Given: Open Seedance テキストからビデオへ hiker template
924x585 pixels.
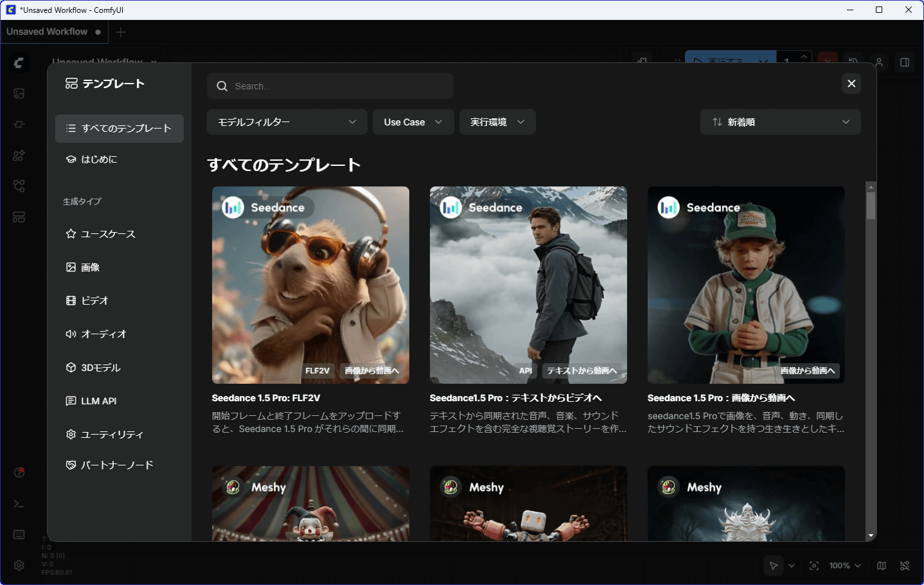Looking at the screenshot, I should click(528, 285).
